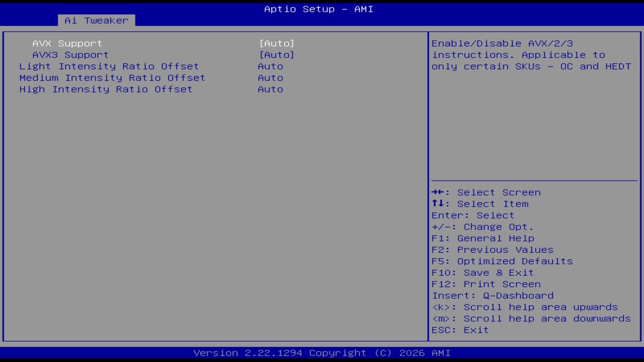Click F5 Optimized Defaults entry
Viewport: 644px width, 362px height.
pos(502,261)
